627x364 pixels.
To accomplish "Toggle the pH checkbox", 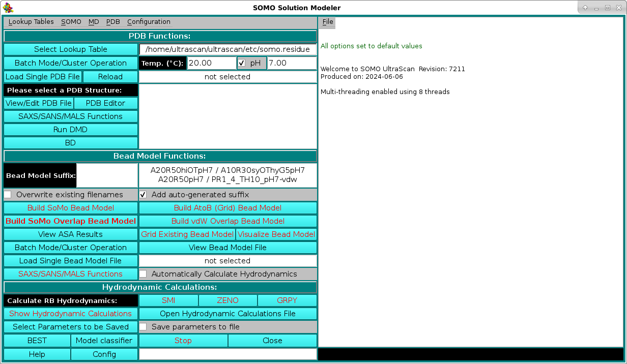I will point(242,63).
